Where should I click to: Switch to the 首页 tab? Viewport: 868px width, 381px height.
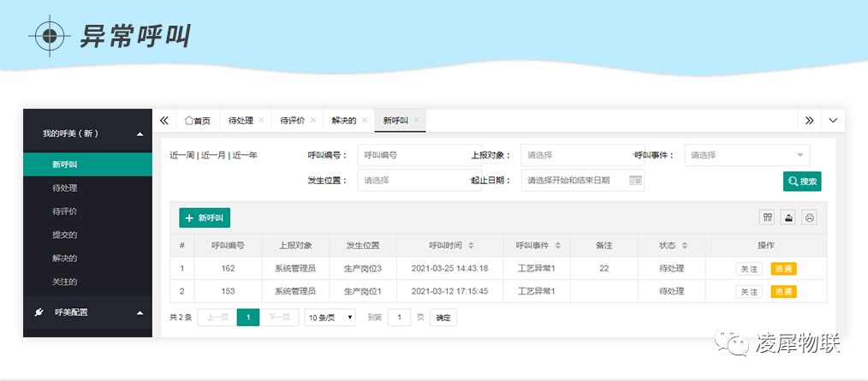[198, 121]
